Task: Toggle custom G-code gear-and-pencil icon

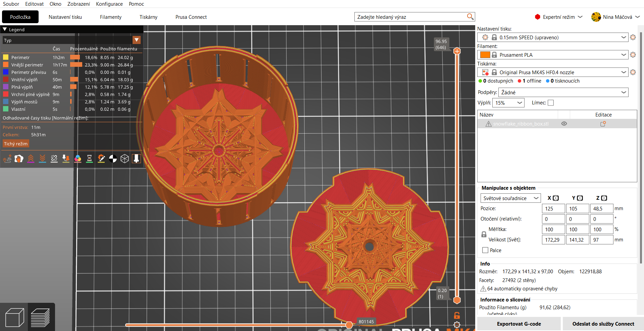Action: (x=101, y=158)
